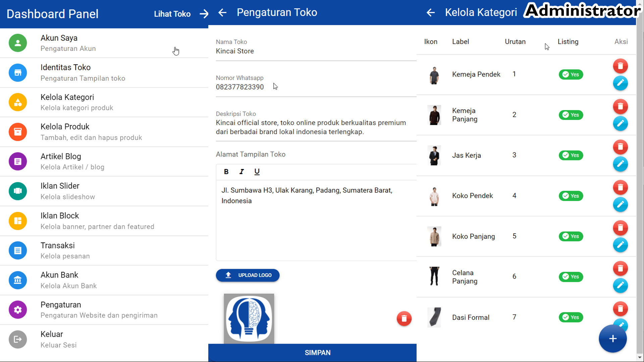Open the Iklan Slider slideshow icon
This screenshot has width=644, height=362.
pyautogui.click(x=17, y=191)
